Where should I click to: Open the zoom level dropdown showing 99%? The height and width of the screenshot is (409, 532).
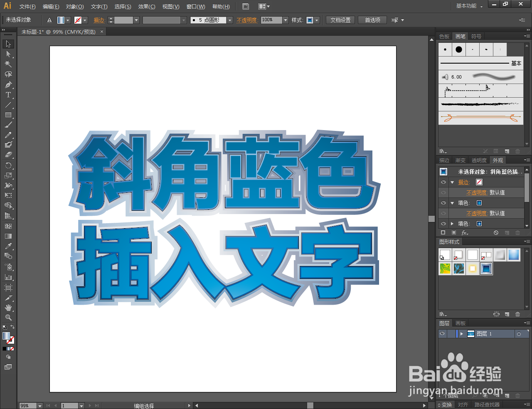tap(39, 405)
